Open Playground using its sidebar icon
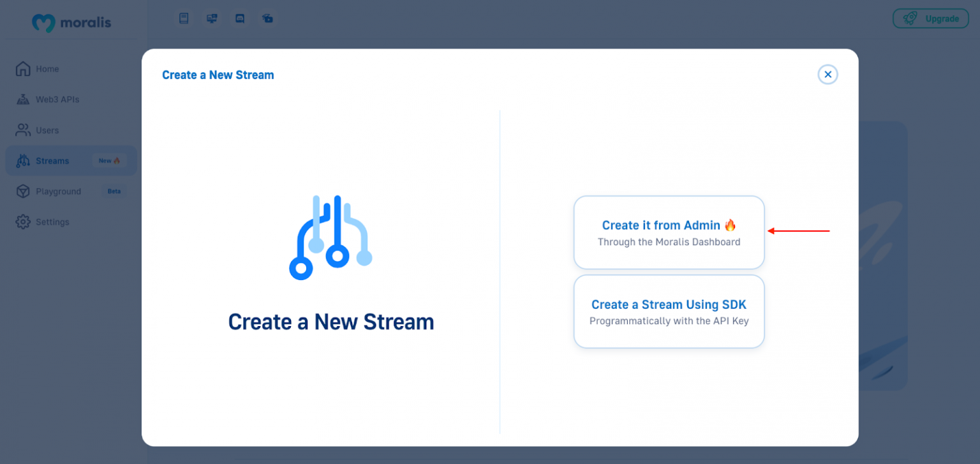The width and height of the screenshot is (980, 464). point(23,191)
